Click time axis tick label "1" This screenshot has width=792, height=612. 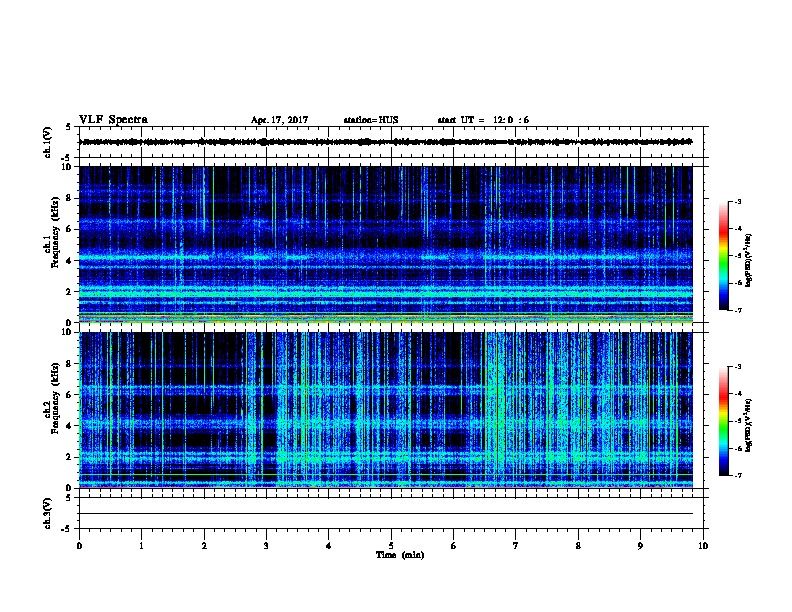pos(141,545)
